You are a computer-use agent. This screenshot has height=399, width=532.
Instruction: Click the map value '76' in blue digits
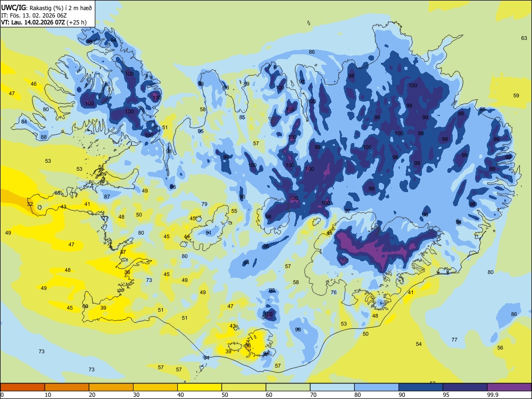click(334, 293)
